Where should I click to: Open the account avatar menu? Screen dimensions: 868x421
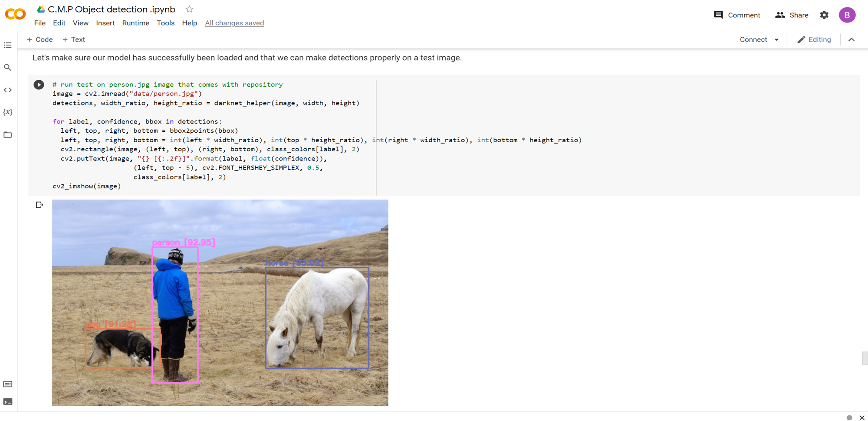click(x=847, y=15)
